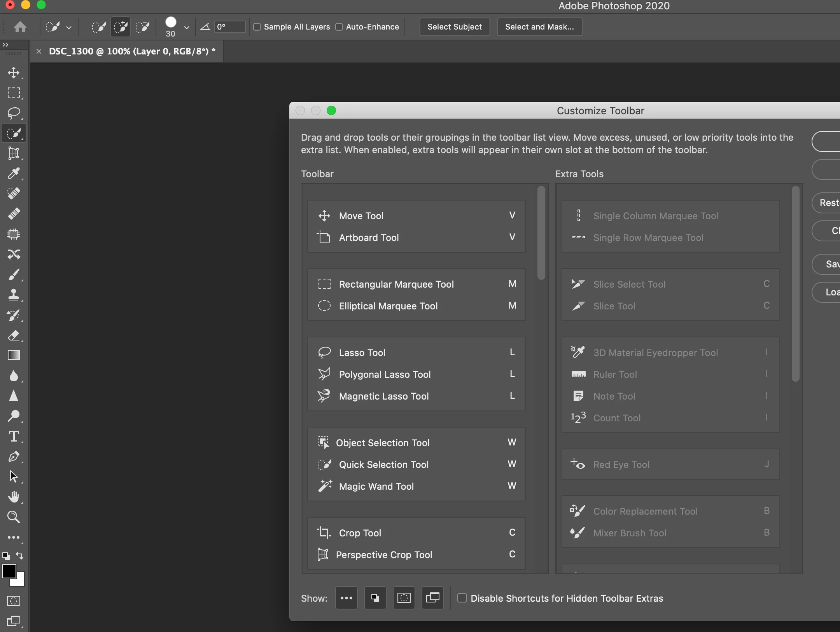
Task: Open Select and Mask workspace
Action: 539,27
